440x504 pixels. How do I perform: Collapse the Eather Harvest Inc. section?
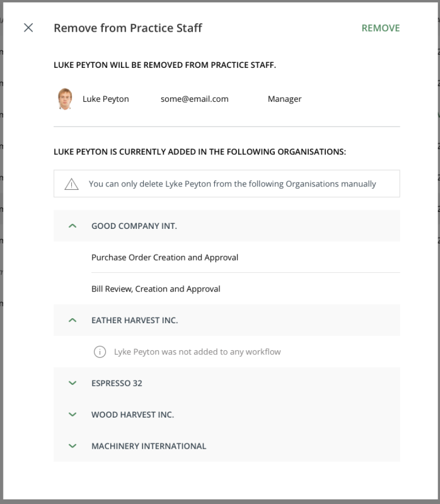(x=72, y=320)
